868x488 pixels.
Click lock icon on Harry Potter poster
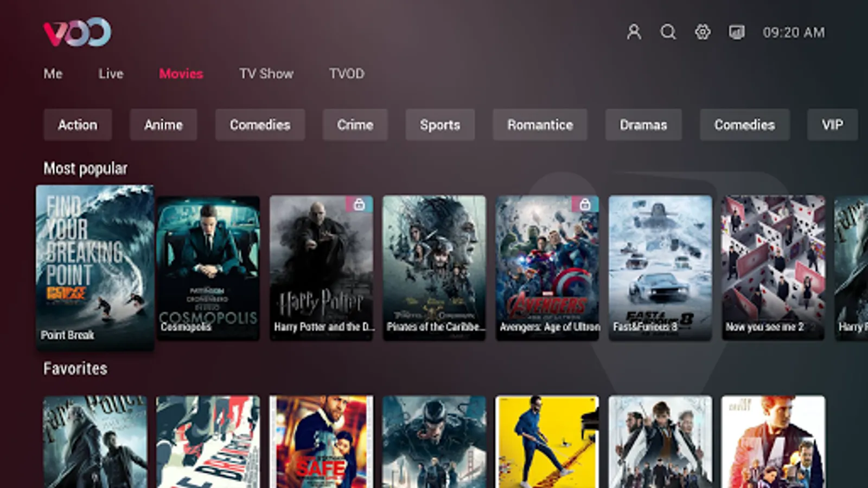(x=359, y=204)
